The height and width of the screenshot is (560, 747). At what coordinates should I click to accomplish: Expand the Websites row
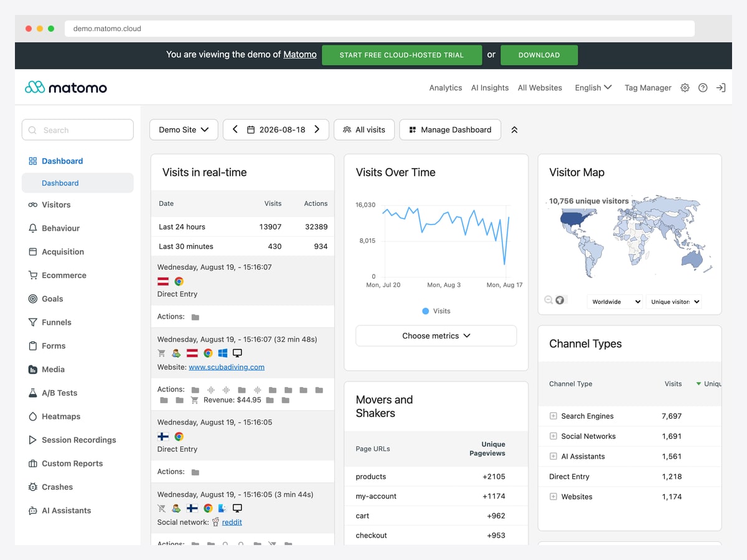(x=553, y=497)
